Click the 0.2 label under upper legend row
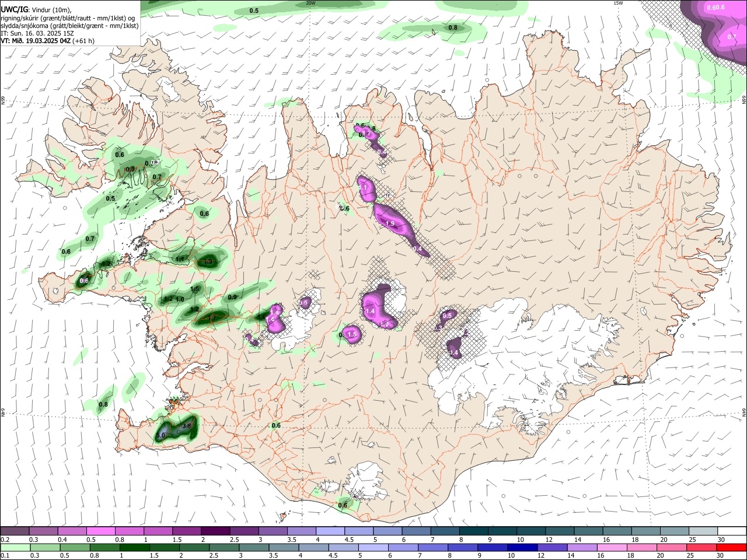 coord(5,539)
